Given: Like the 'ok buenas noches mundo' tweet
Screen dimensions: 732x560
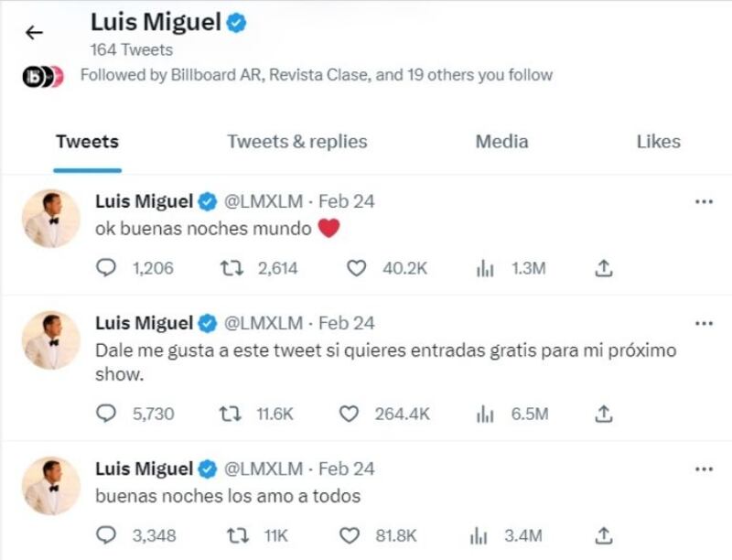Looking at the screenshot, I should pyautogui.click(x=358, y=268).
